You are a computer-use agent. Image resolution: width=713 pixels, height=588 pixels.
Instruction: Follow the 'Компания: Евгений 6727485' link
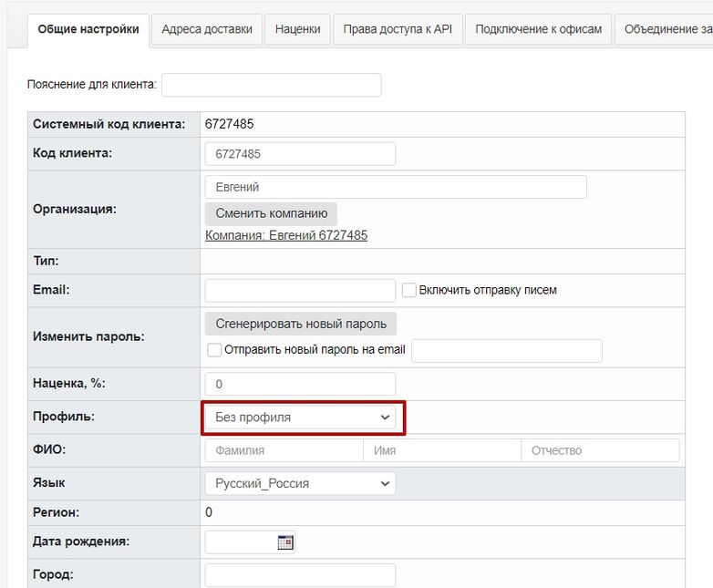pos(286,235)
